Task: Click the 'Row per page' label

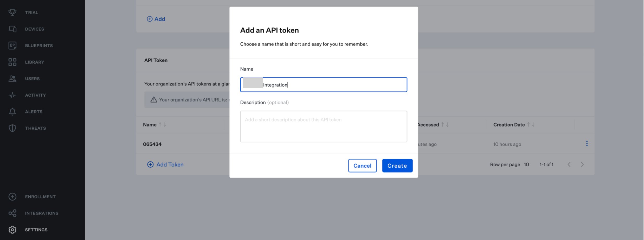Action: point(505,165)
